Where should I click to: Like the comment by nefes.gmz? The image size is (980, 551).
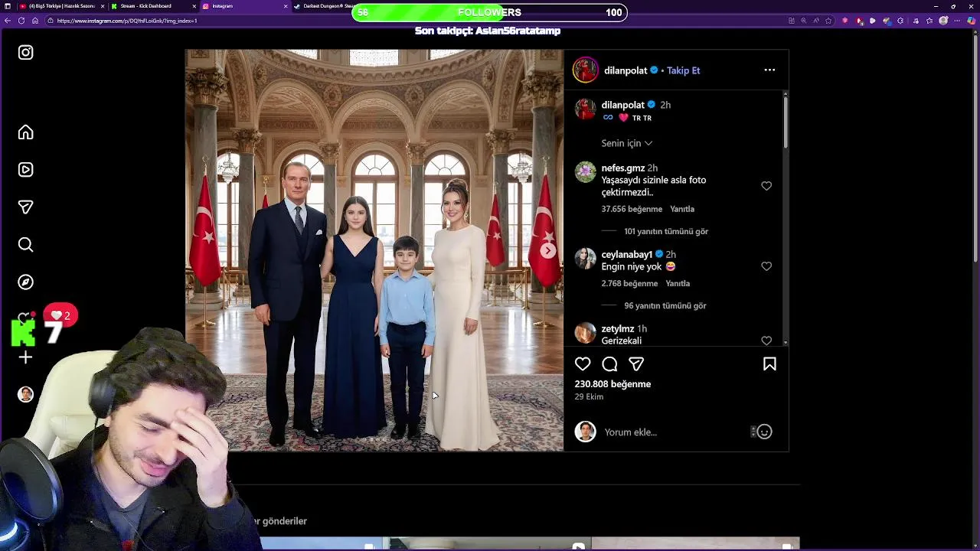766,186
